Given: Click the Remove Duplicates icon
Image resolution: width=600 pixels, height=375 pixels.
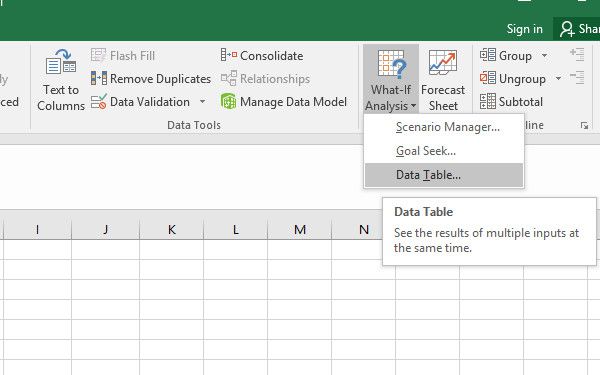Looking at the screenshot, I should tap(99, 78).
